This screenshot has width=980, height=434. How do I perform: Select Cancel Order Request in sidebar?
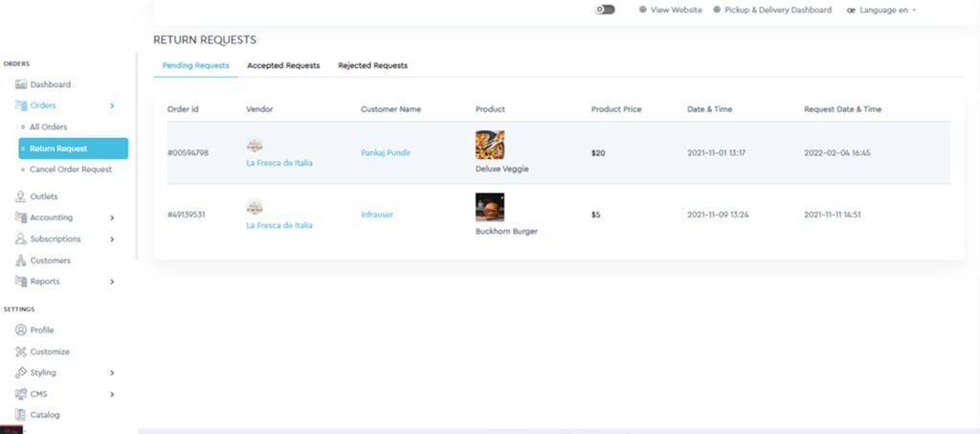70,170
